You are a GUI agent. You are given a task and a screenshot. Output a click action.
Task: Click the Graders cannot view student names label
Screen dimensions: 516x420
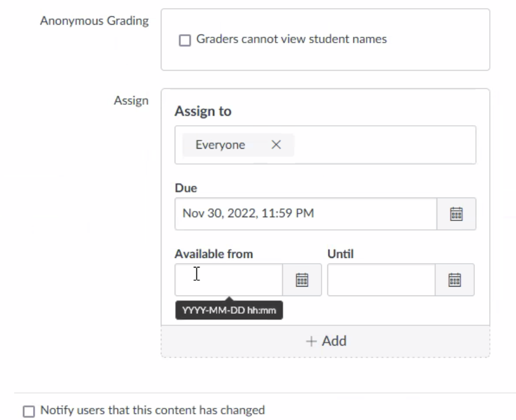click(292, 39)
